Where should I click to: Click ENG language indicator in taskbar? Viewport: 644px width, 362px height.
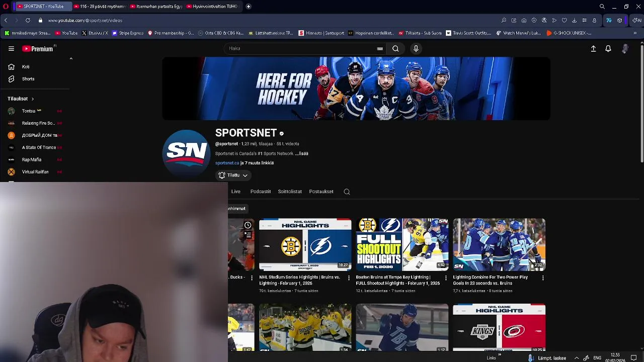click(597, 358)
